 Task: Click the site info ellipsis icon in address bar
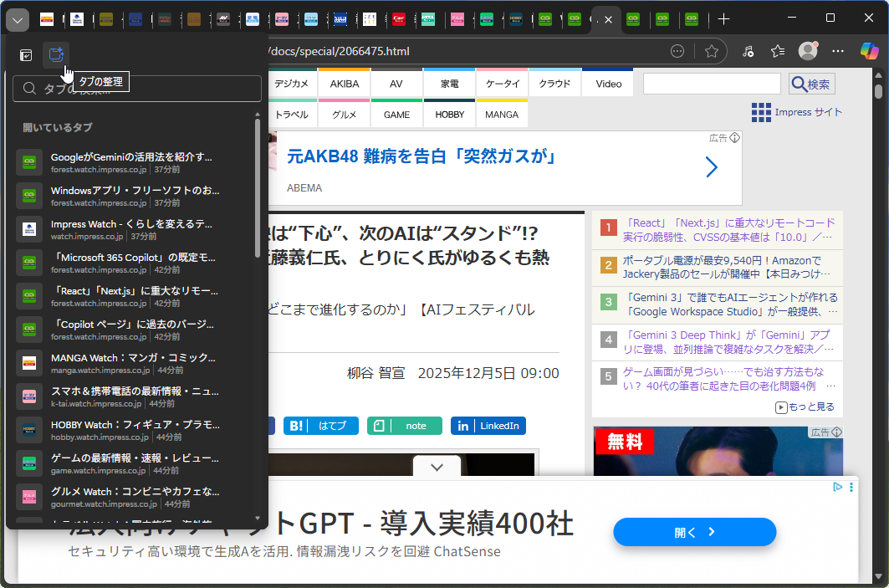tap(676, 50)
